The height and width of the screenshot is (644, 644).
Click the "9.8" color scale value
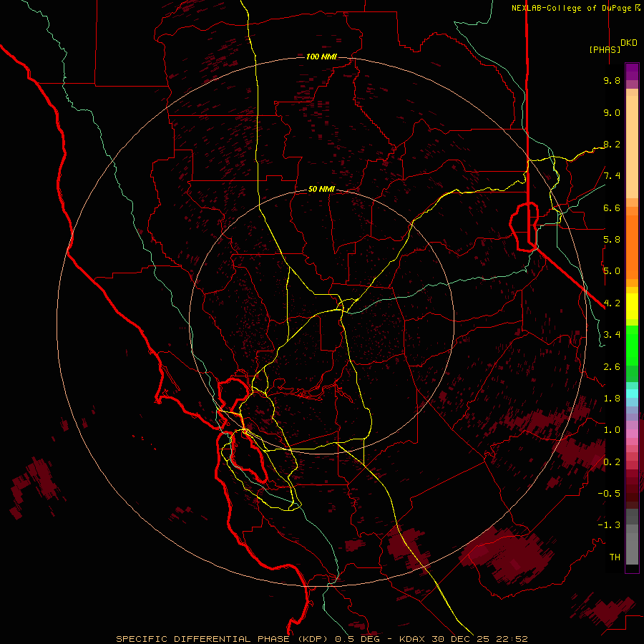(x=612, y=81)
